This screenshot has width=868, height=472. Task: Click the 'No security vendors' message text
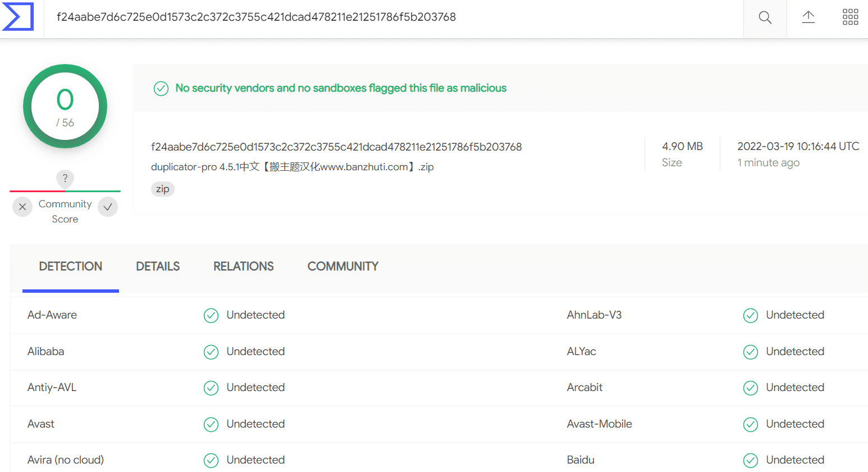pyautogui.click(x=341, y=88)
